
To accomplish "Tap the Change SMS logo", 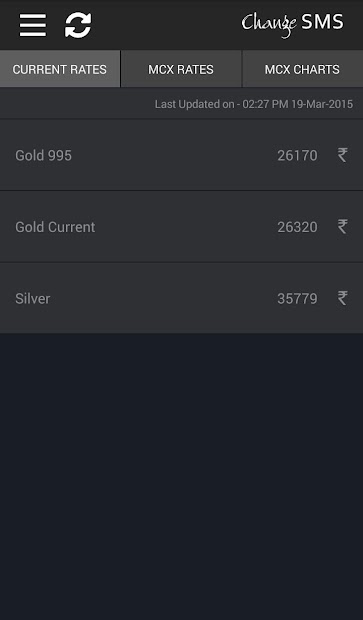I will pos(293,24).
